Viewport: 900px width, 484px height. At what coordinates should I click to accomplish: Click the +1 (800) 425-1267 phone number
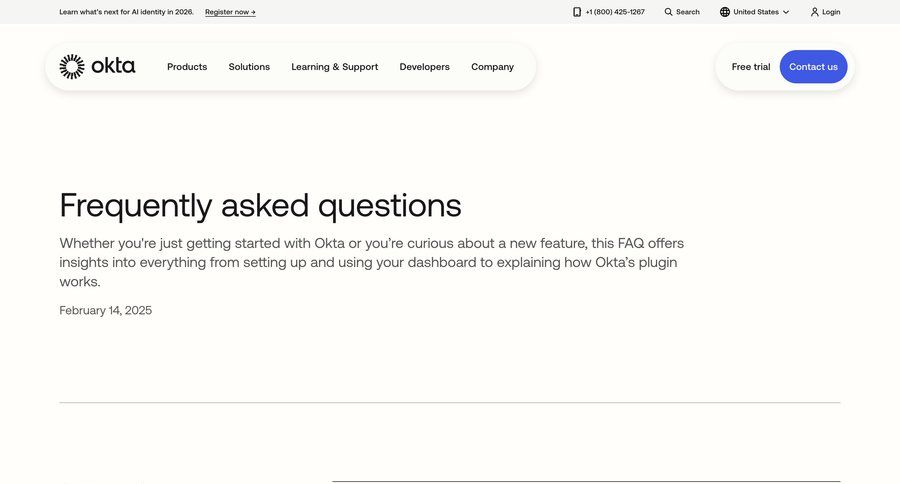pos(615,12)
